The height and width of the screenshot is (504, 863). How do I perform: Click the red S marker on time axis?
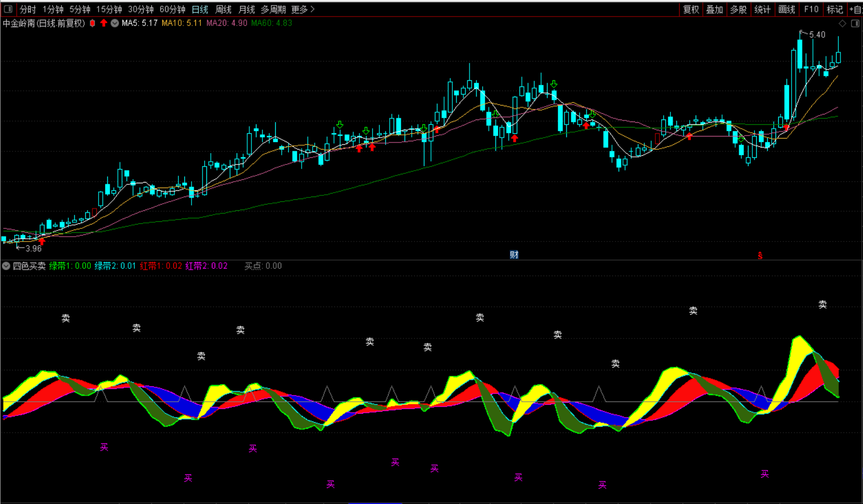click(760, 255)
